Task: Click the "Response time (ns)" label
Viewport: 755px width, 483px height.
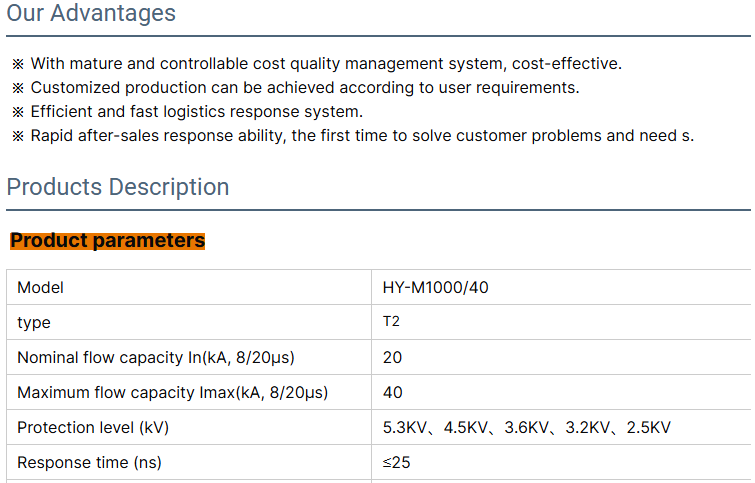Action: click(x=89, y=463)
